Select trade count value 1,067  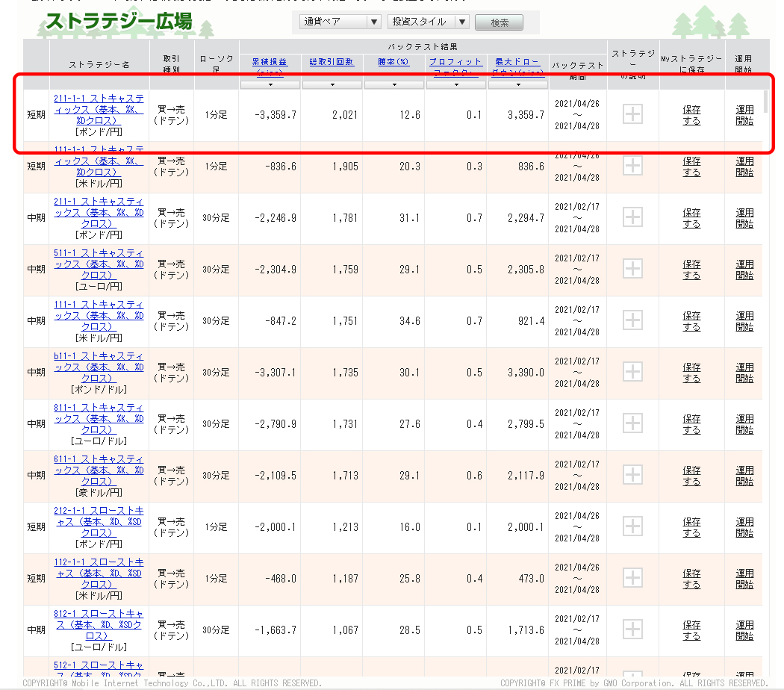click(x=345, y=630)
